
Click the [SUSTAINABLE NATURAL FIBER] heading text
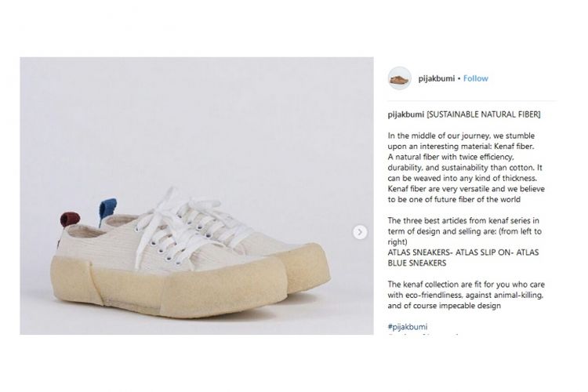click(x=484, y=114)
